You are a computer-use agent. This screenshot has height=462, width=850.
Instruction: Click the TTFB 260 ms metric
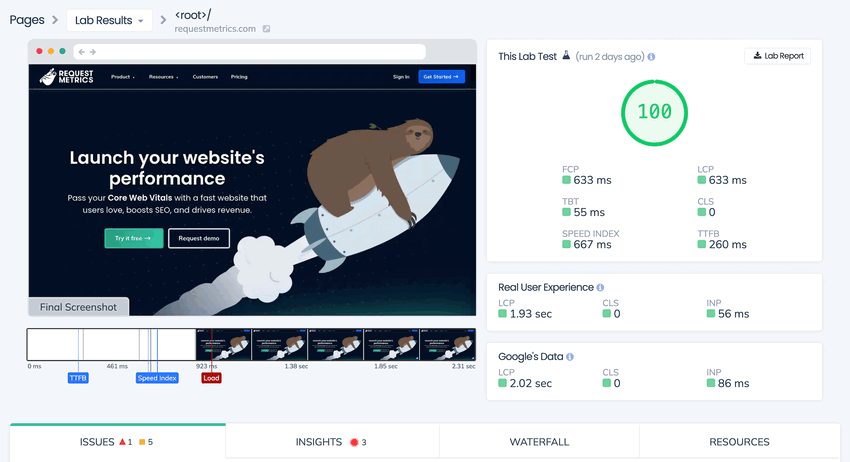[x=722, y=239]
